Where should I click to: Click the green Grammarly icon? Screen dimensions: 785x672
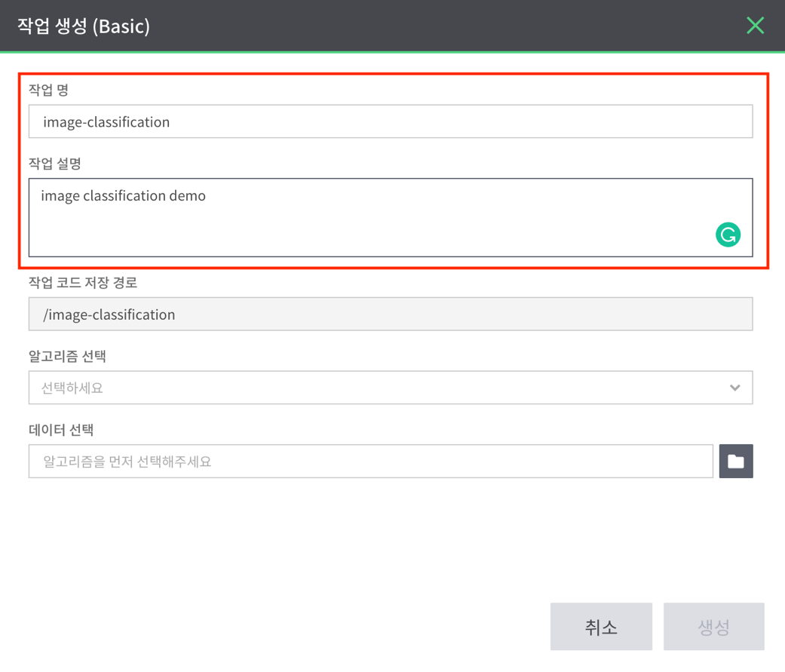(728, 235)
